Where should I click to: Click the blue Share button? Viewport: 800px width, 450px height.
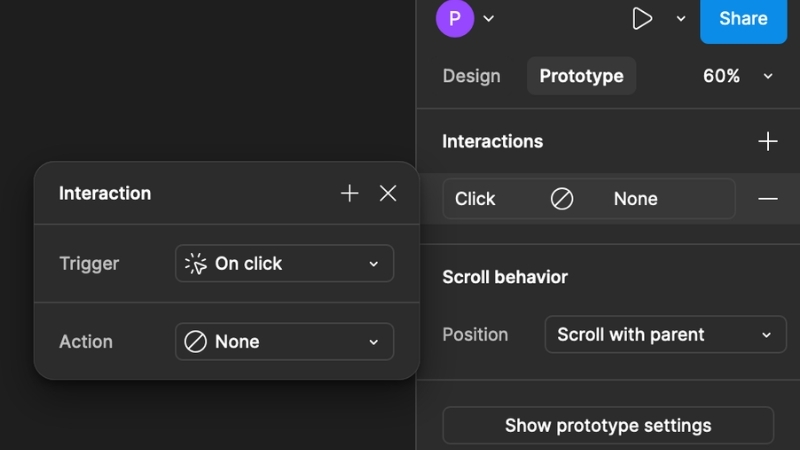743,19
